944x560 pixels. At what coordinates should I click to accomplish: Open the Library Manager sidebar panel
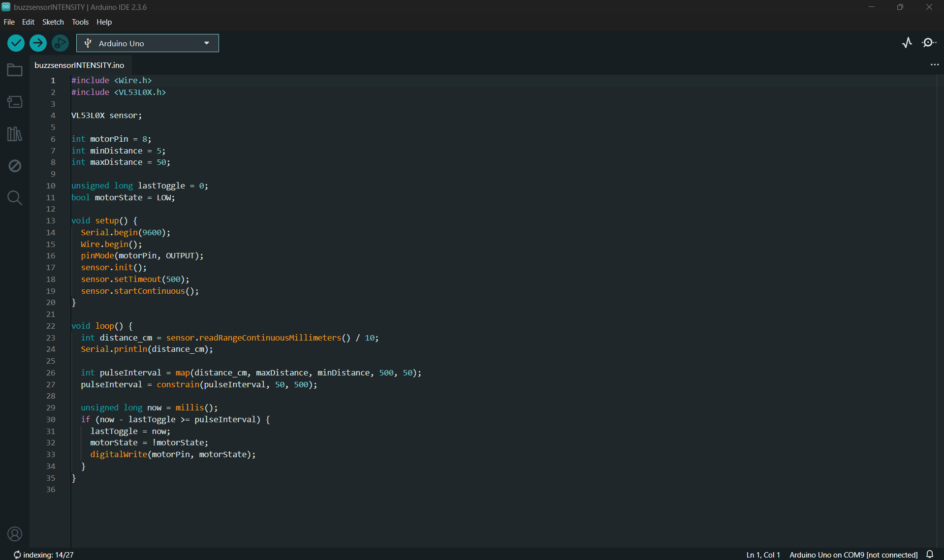tap(15, 134)
